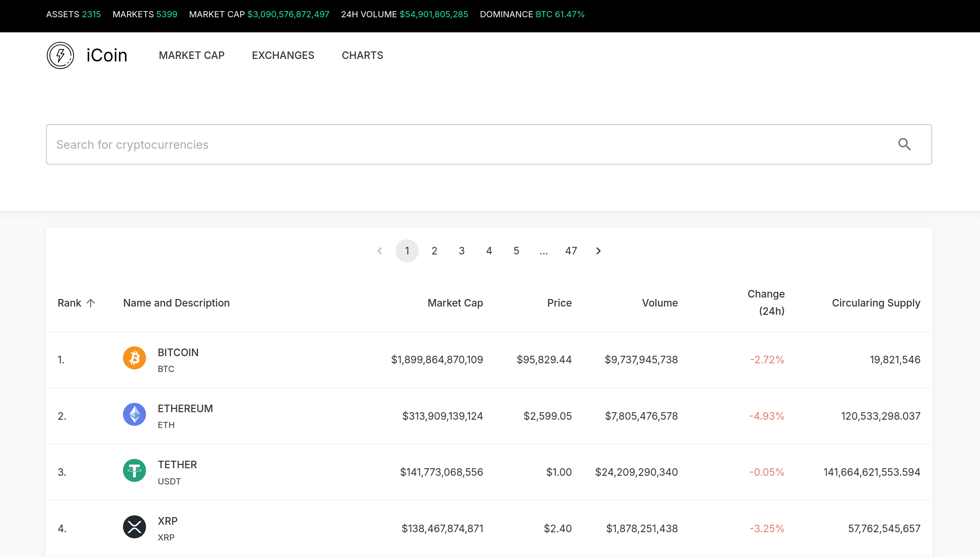Sort by Price column header
This screenshot has height=557, width=980.
(559, 303)
